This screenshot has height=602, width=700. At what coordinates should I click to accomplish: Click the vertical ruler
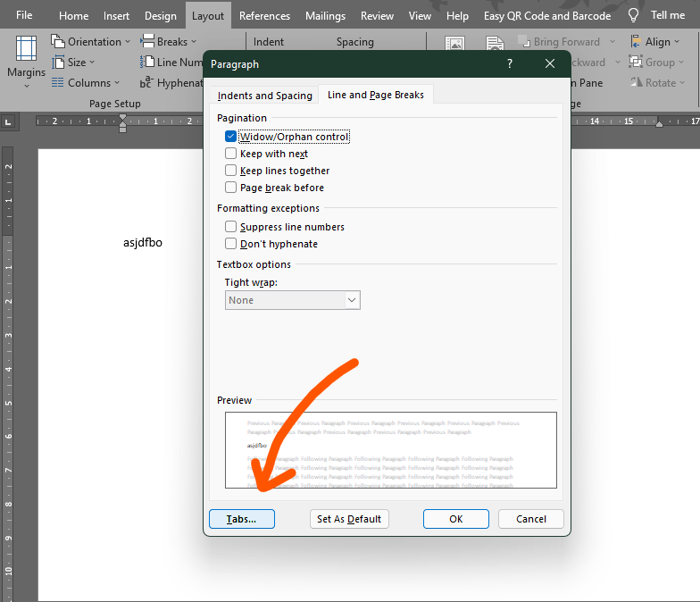[x=8, y=374]
